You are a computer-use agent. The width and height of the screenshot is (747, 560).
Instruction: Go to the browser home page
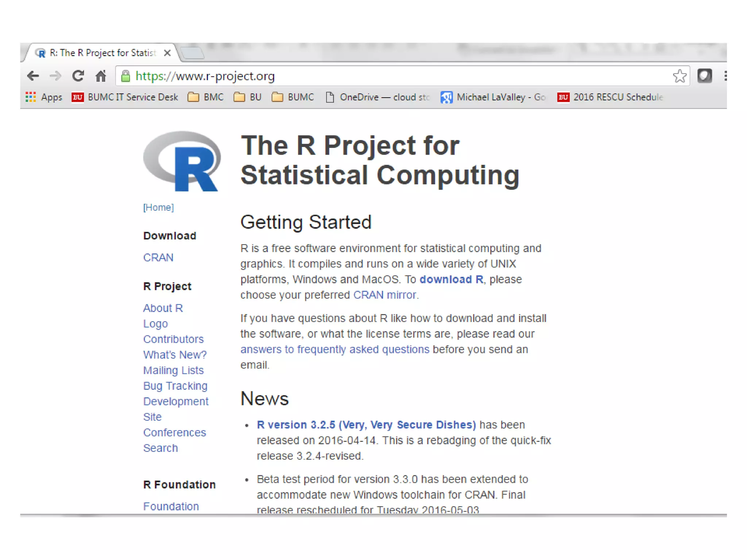[x=101, y=76]
